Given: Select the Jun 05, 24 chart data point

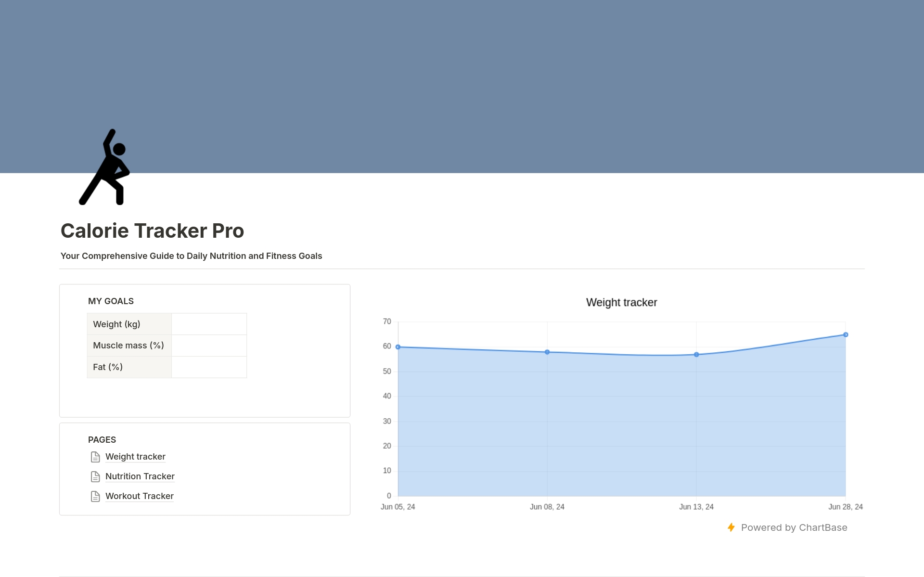Looking at the screenshot, I should [x=398, y=347].
